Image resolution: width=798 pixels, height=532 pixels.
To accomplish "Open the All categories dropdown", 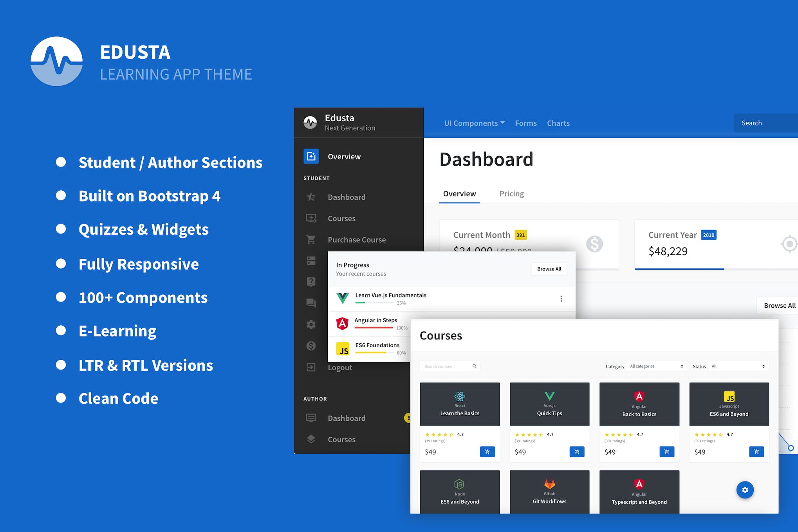I will 656,366.
